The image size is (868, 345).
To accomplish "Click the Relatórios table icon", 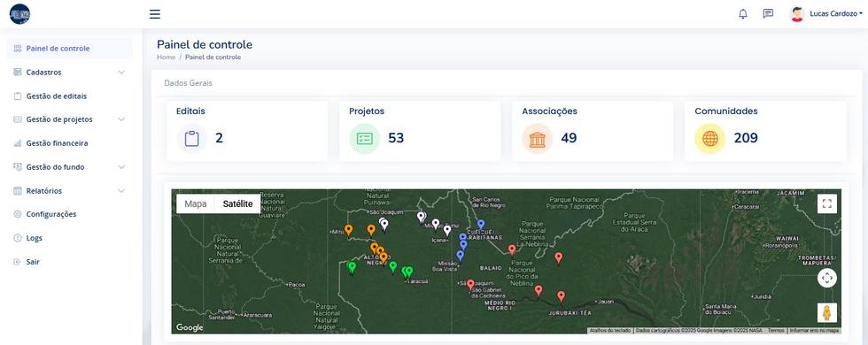I will [17, 191].
